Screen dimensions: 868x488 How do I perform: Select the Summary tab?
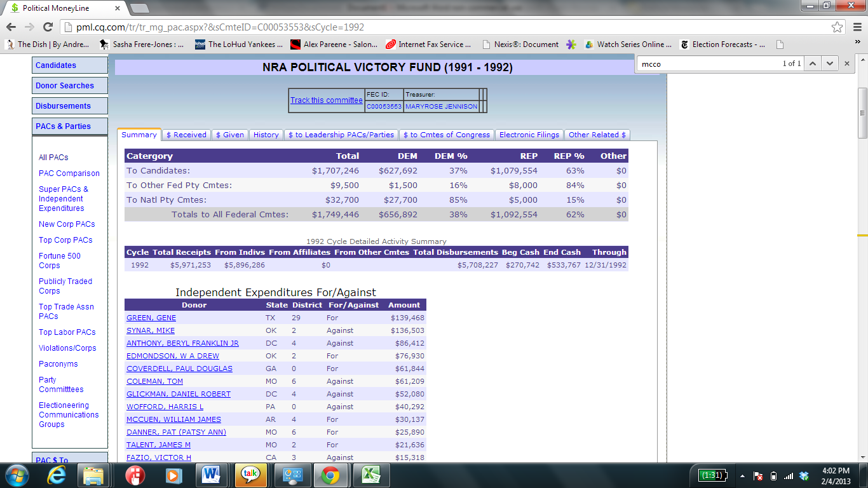click(x=139, y=135)
